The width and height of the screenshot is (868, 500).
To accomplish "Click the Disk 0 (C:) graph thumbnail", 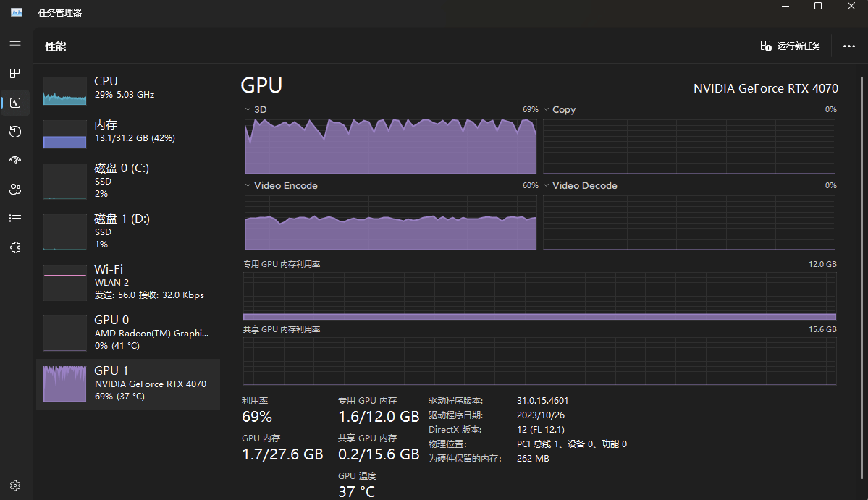I will (65, 181).
